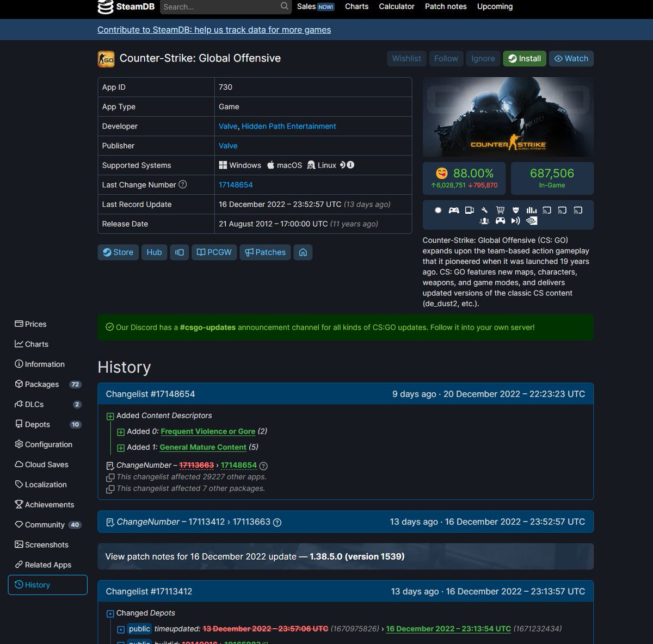
Task: Expand the 'Added 0' entry plus icon
Action: click(x=121, y=432)
